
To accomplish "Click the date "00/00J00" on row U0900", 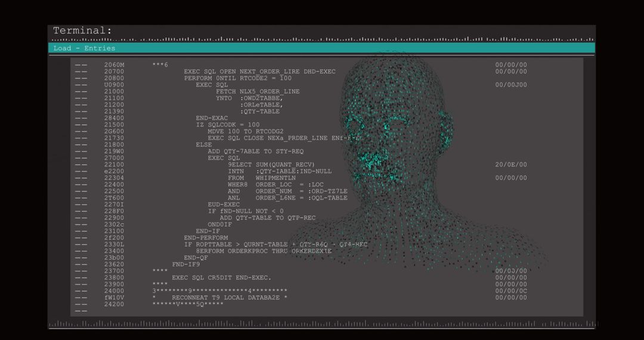I will coord(511,85).
